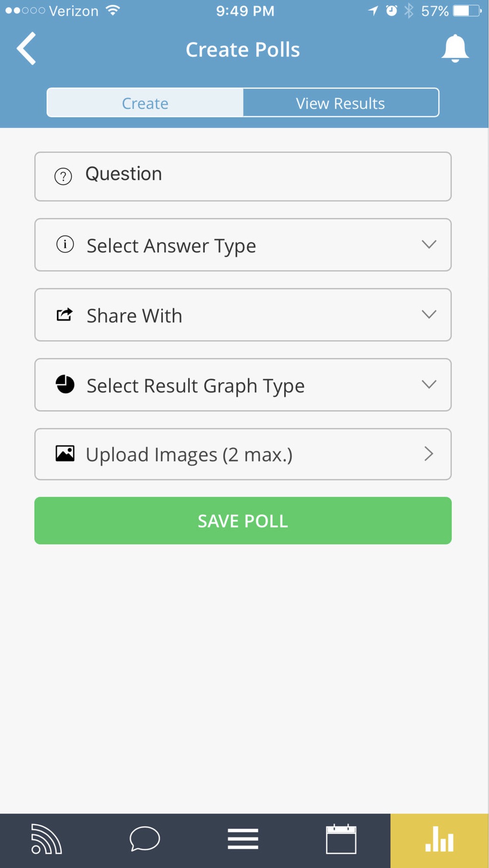Switch to the View Results tab
This screenshot has height=868, width=489.
click(x=340, y=103)
